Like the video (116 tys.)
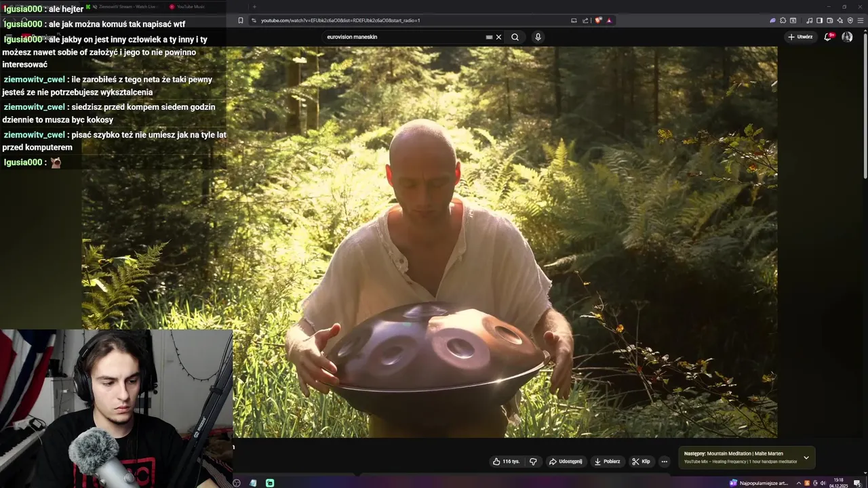The width and height of the screenshot is (868, 488). pos(506,462)
